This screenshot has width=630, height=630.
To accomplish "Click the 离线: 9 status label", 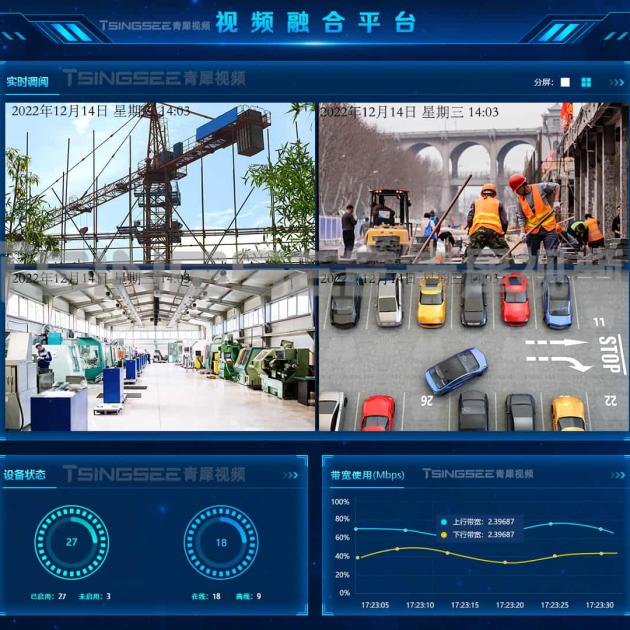I will click(248, 596).
